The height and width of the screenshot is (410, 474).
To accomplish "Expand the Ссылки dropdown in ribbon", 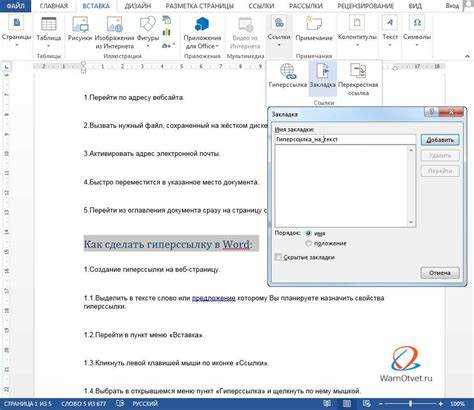I will pos(279,32).
